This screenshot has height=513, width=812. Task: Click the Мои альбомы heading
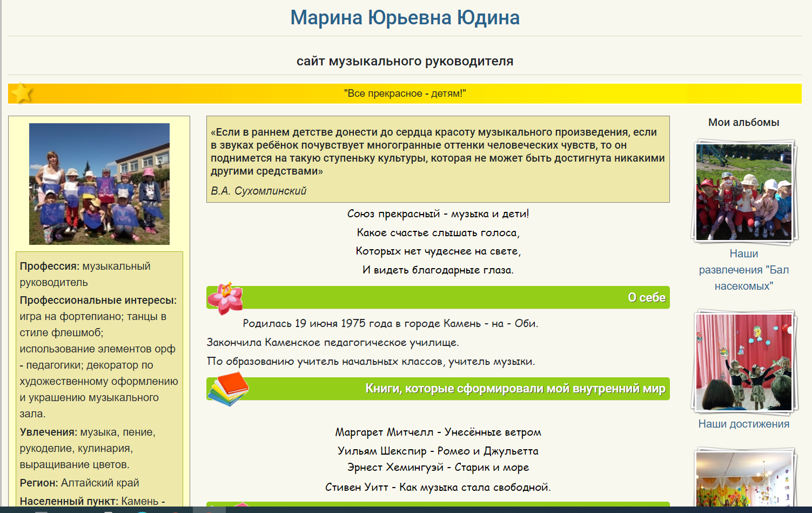coord(744,122)
